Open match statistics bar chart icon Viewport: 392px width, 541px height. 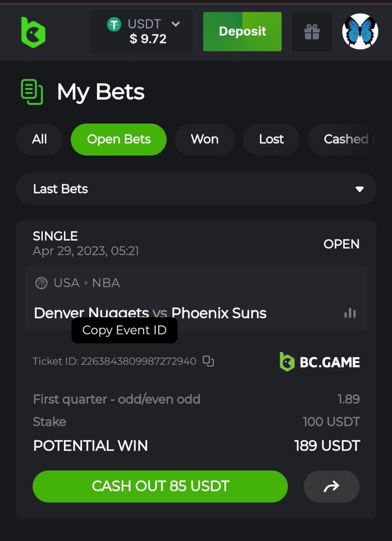[x=350, y=313]
